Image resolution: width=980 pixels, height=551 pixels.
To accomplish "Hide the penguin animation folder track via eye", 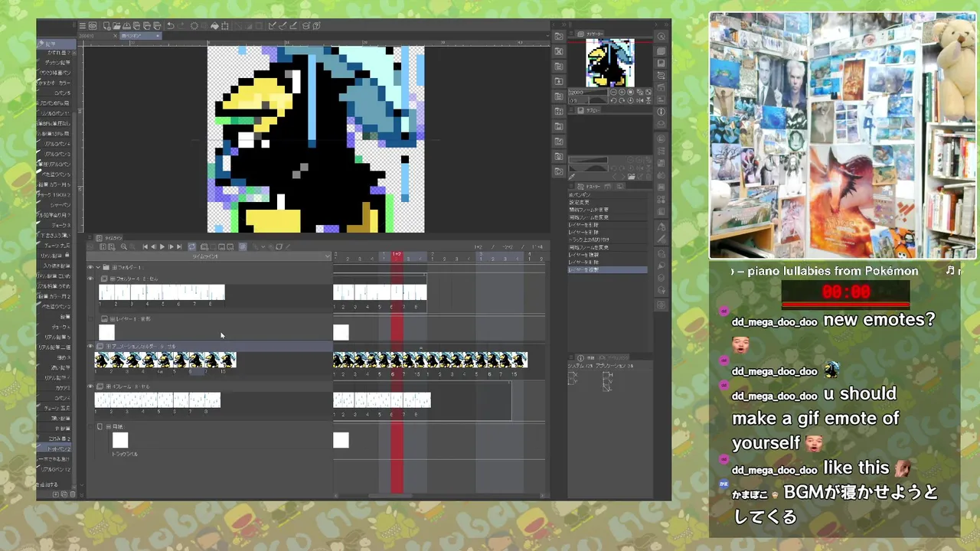I will point(90,346).
